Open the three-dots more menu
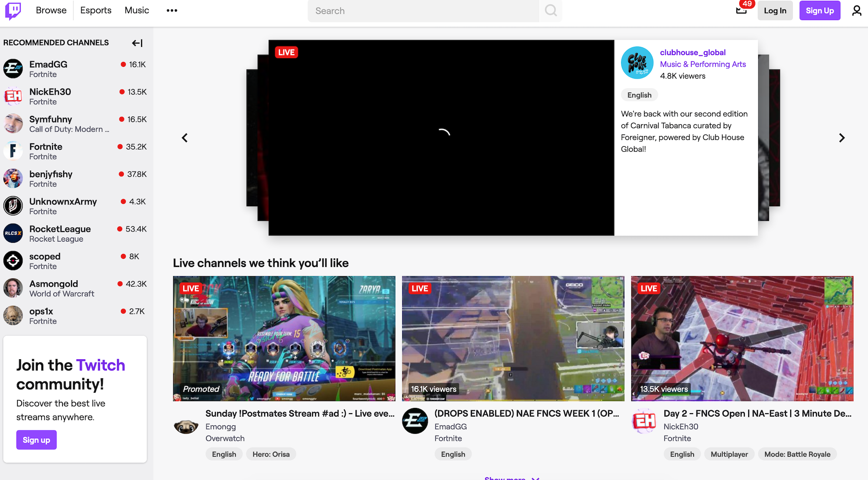 (172, 10)
